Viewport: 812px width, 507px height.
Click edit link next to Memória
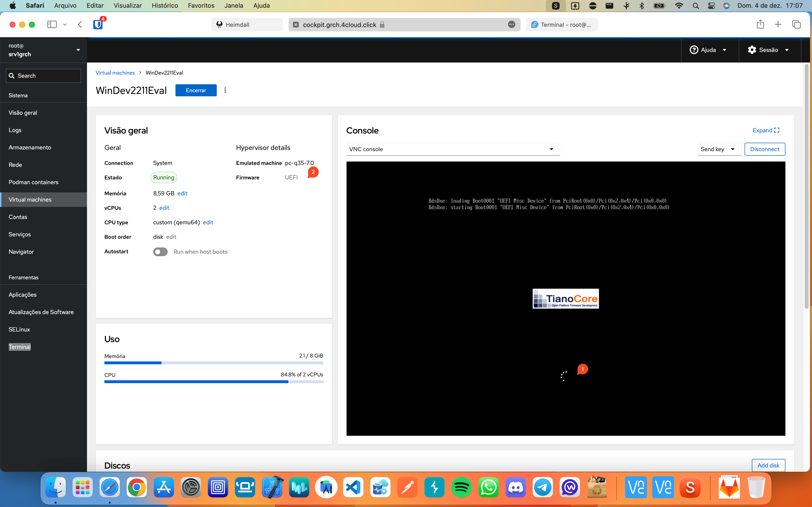(x=182, y=193)
